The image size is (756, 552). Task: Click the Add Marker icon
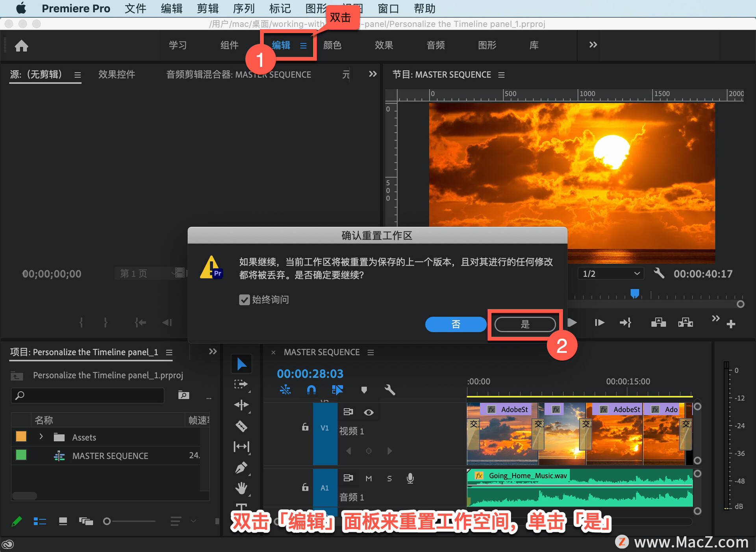point(364,390)
